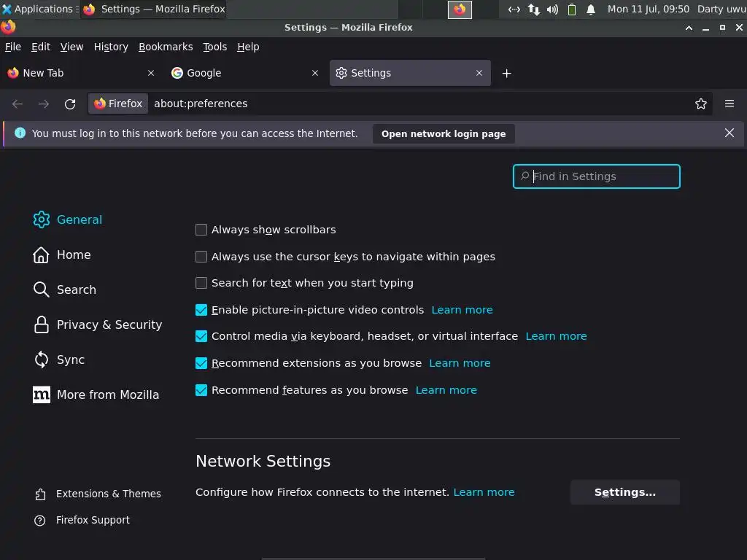Bookmark this page with the star icon
This screenshot has width=747, height=560.
(x=701, y=104)
